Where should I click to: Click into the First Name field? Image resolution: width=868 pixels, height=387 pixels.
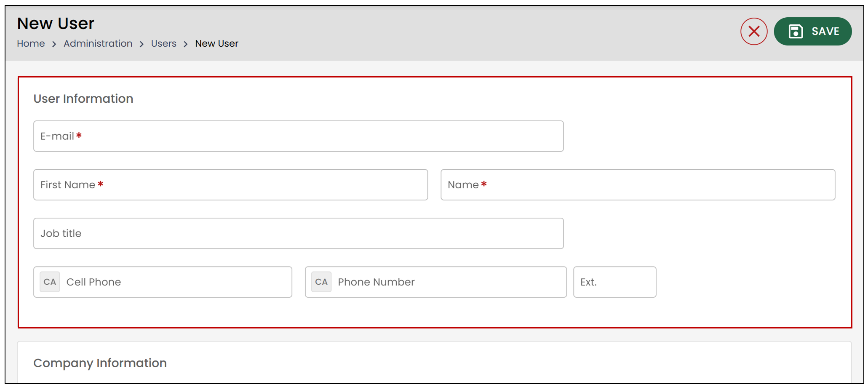click(x=230, y=184)
